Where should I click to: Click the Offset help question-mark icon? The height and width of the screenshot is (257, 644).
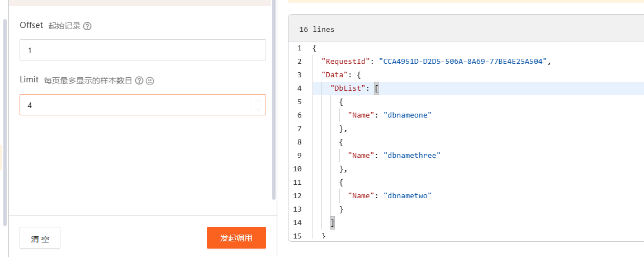point(87,26)
